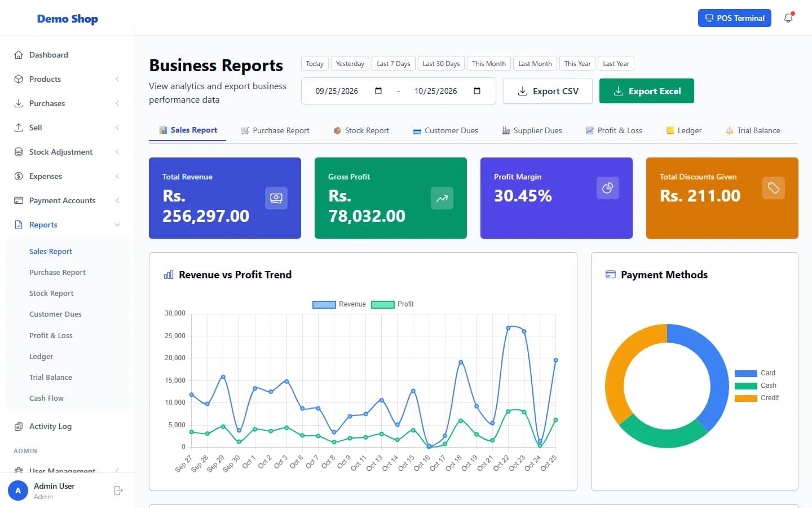
Task: Open Cash Flow in the Reports submenu
Action: (46, 398)
